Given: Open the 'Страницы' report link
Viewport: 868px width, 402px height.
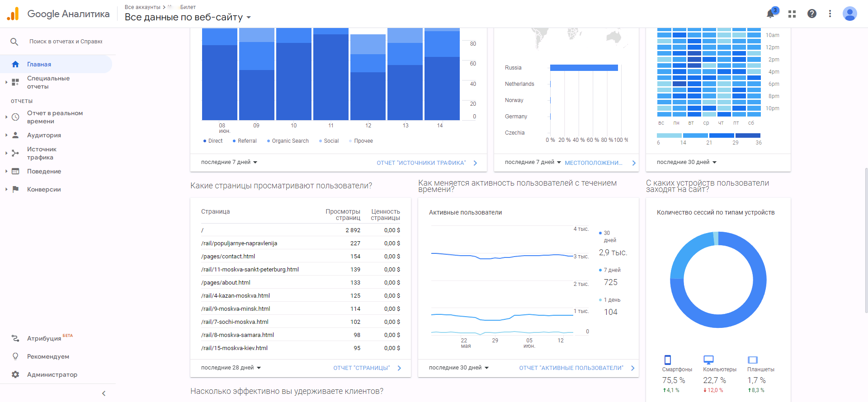Looking at the screenshot, I should point(362,368).
